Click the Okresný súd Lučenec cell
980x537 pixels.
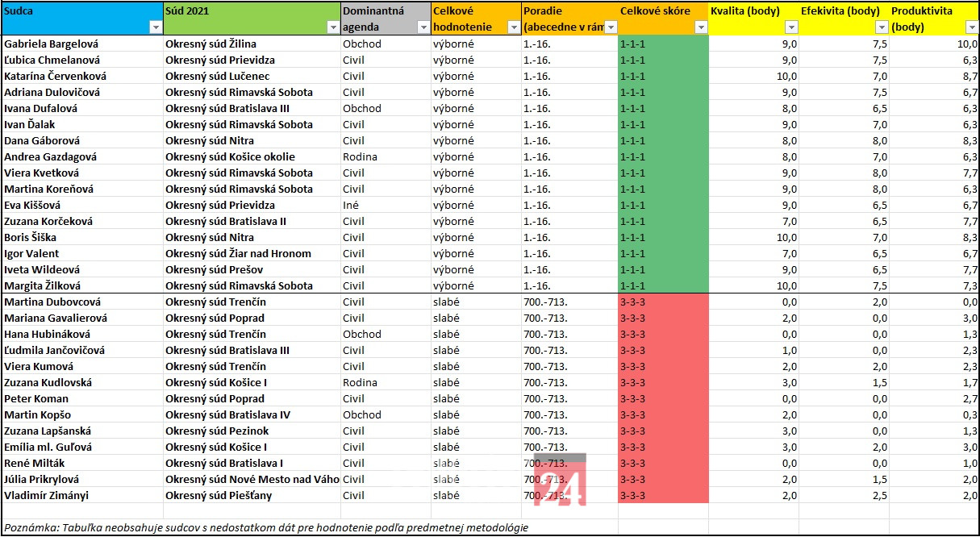coord(218,76)
